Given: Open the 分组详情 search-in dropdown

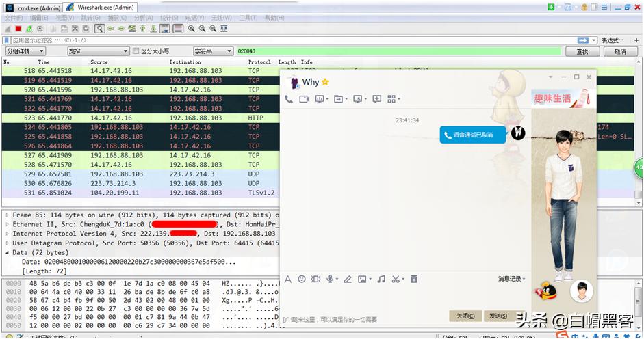Looking at the screenshot, I should click(25, 51).
